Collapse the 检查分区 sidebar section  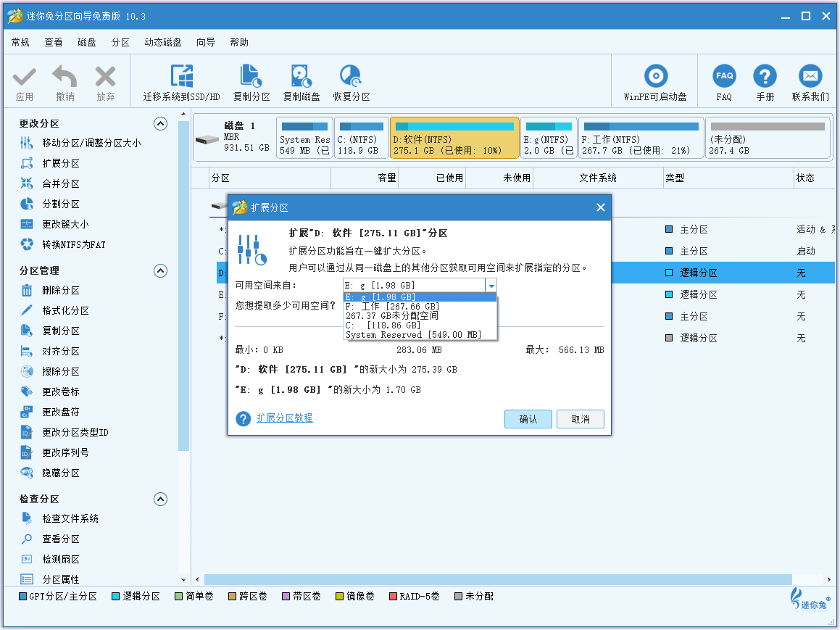[x=160, y=500]
